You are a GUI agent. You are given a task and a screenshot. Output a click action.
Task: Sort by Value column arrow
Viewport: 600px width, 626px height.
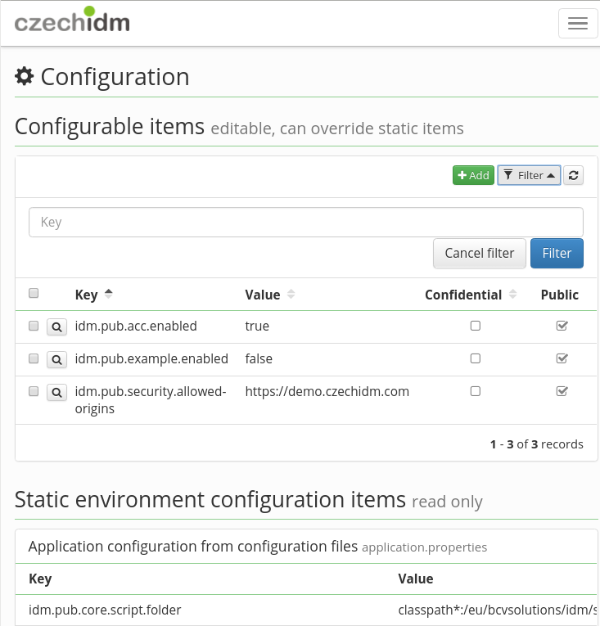(x=291, y=294)
